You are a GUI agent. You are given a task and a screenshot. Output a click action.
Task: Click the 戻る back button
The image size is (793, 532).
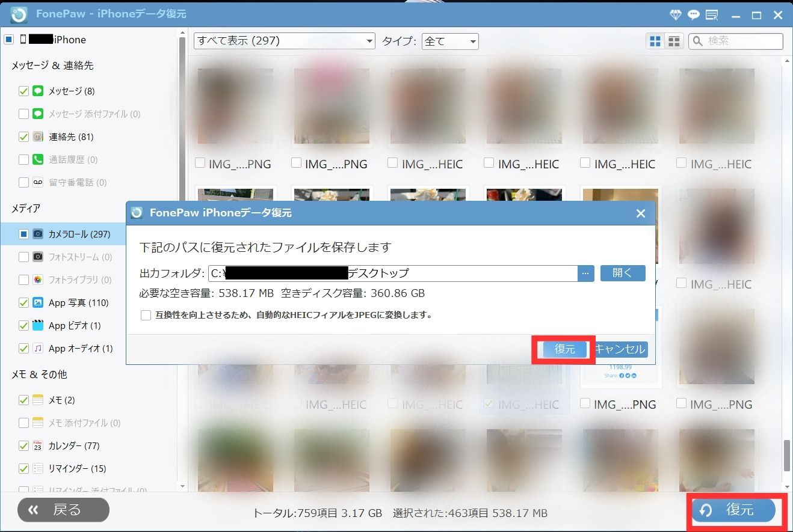pyautogui.click(x=63, y=510)
